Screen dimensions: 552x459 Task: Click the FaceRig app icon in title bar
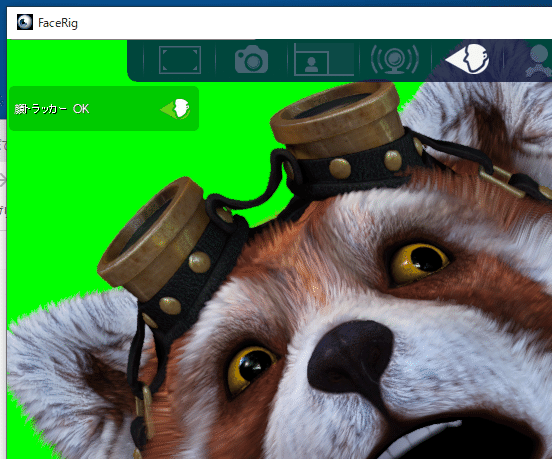25,22
